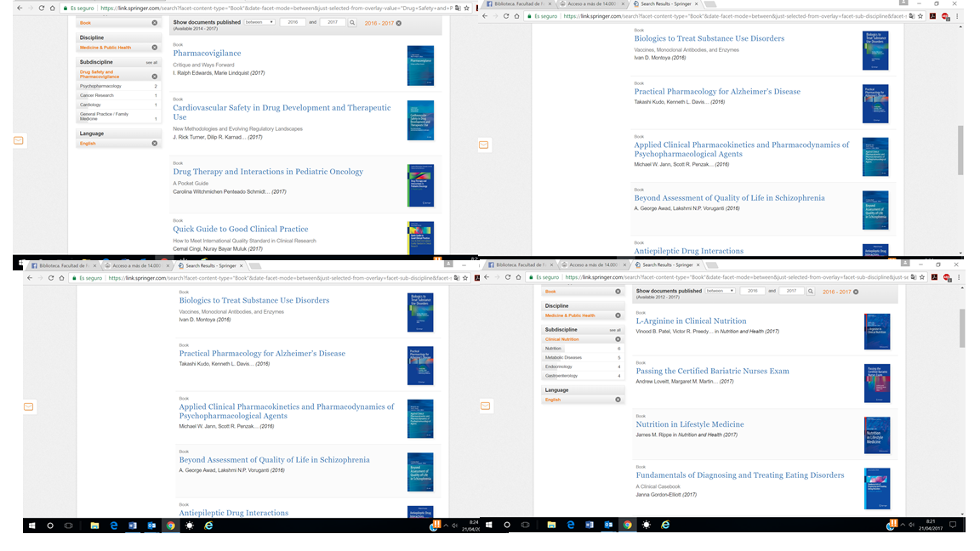Image resolution: width=980 pixels, height=551 pixels.
Task: Click start year 2016 field, top-left window
Action: 293,22
